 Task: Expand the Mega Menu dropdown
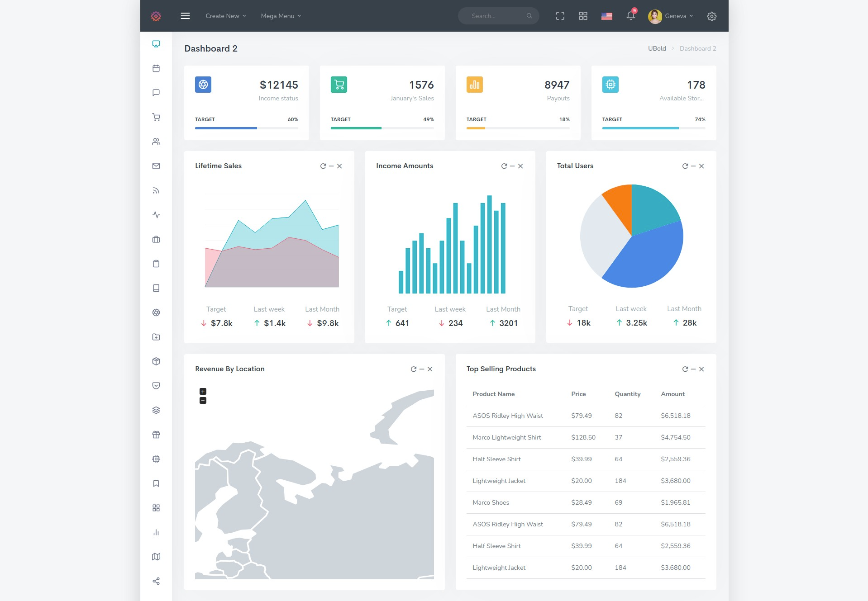point(281,16)
